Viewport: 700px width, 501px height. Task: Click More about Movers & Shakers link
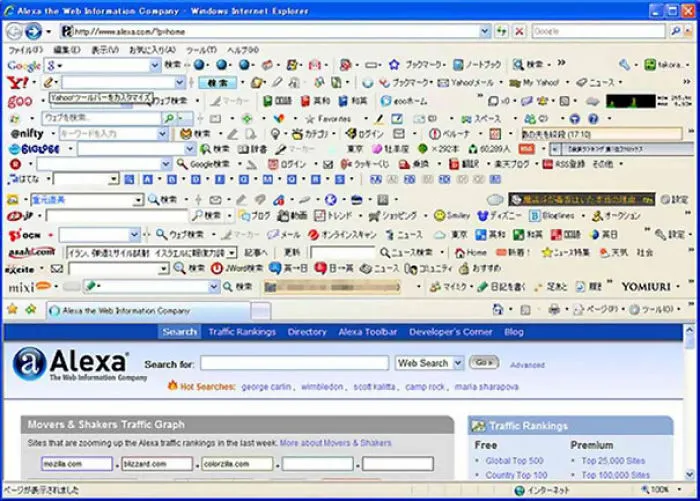pyautogui.click(x=335, y=443)
